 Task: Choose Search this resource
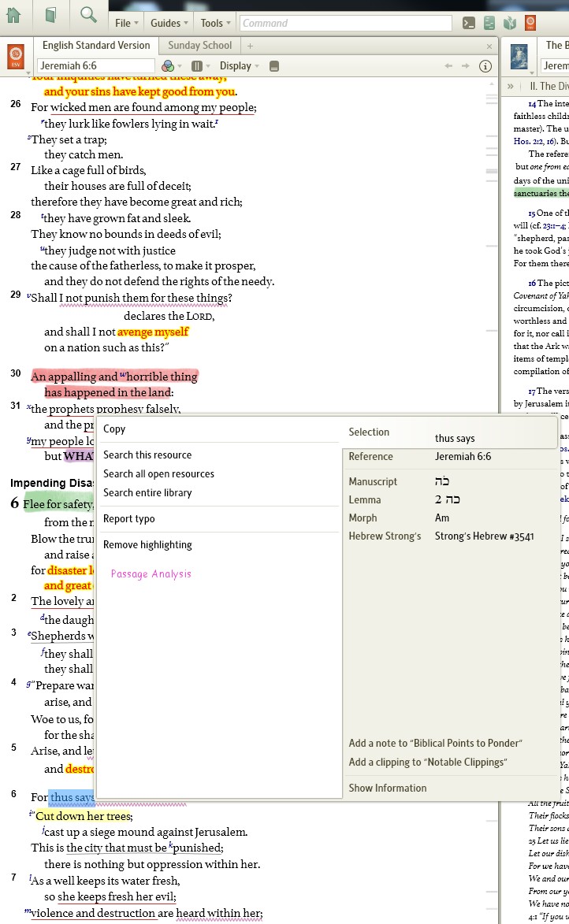(x=147, y=455)
